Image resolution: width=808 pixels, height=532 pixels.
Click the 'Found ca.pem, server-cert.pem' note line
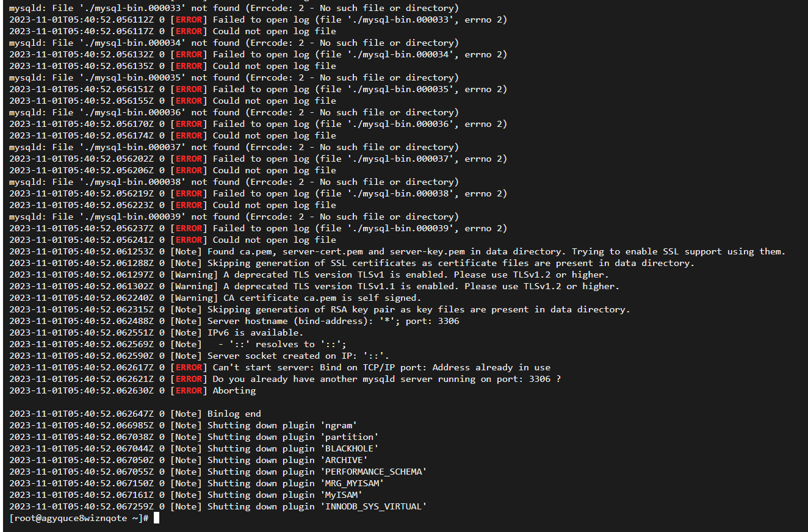tap(397, 251)
